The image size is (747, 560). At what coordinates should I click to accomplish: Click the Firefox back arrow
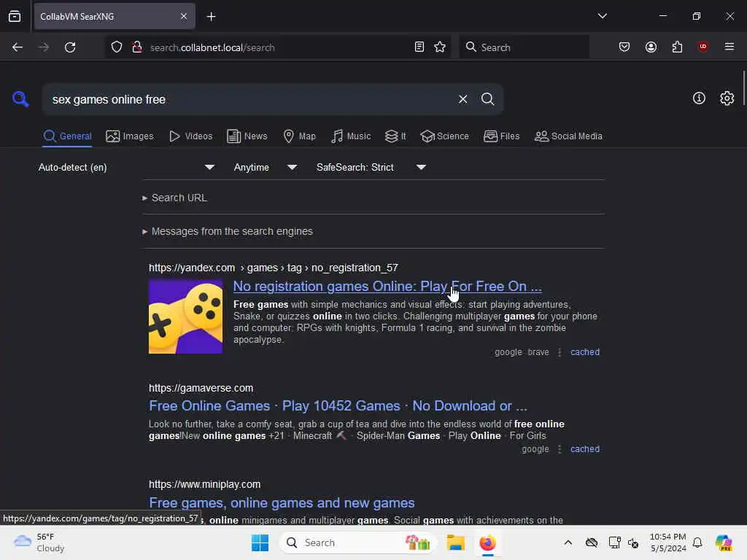pos(18,47)
